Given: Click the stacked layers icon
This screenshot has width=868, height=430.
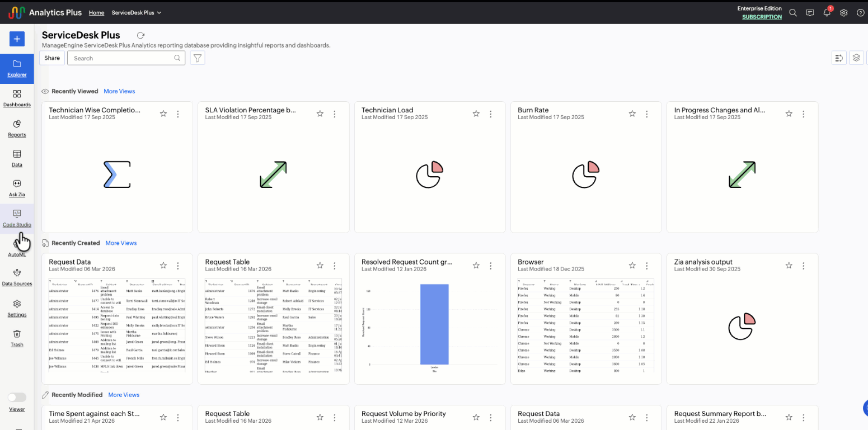Looking at the screenshot, I should tap(856, 58).
